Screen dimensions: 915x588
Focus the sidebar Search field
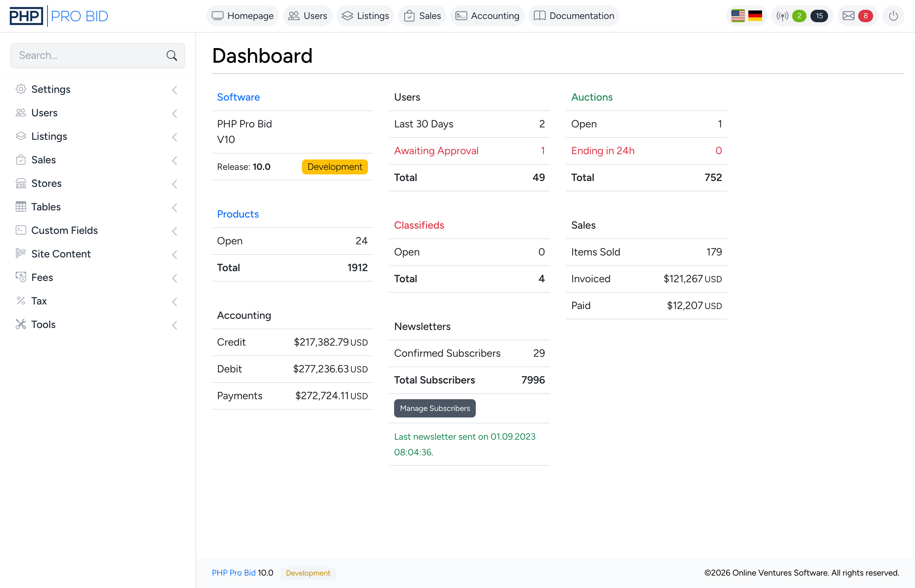coord(97,55)
